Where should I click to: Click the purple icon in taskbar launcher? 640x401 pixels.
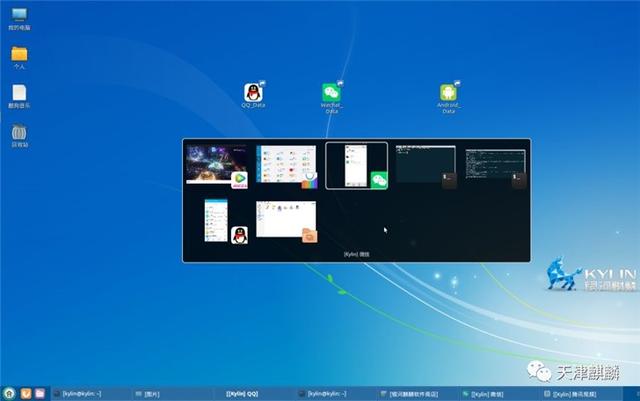coord(39,393)
